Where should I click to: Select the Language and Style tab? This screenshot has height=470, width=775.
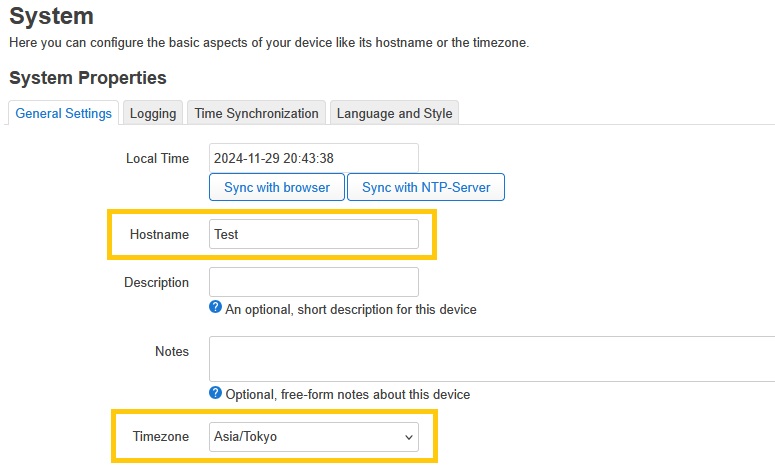tap(394, 113)
